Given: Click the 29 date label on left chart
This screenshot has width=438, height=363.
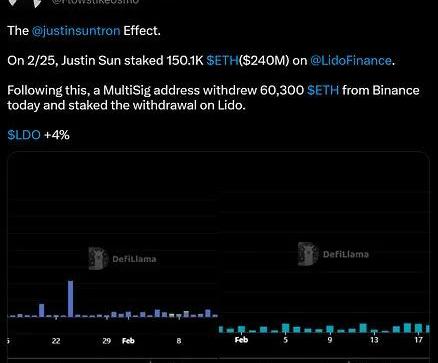Looking at the screenshot, I should pyautogui.click(x=106, y=341).
